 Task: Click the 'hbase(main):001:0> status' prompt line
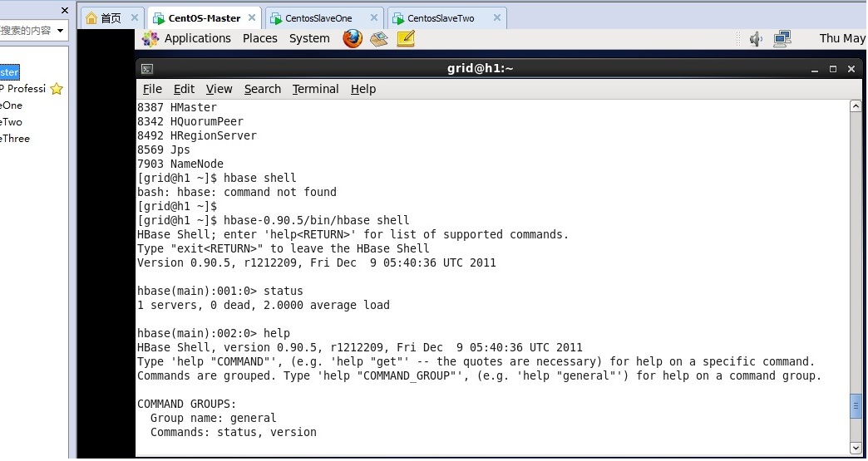tap(220, 291)
